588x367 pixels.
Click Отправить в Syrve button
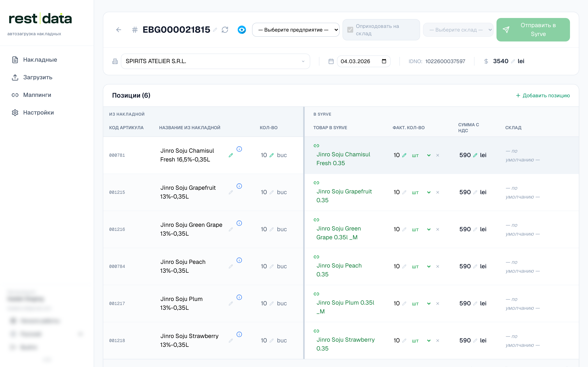[533, 30]
